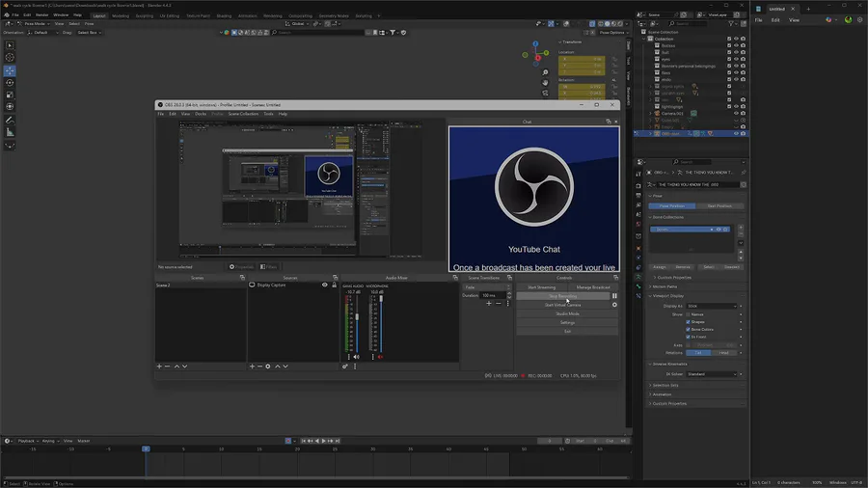Toggle the Bone Colors checkbox
This screenshot has width=868, height=488.
pyautogui.click(x=688, y=329)
